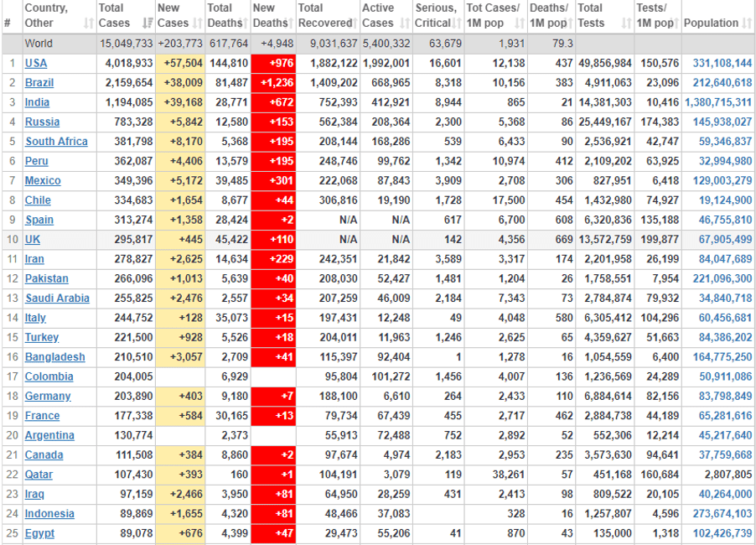
Task: Select World serious critical value 63,679
Action: (x=446, y=44)
